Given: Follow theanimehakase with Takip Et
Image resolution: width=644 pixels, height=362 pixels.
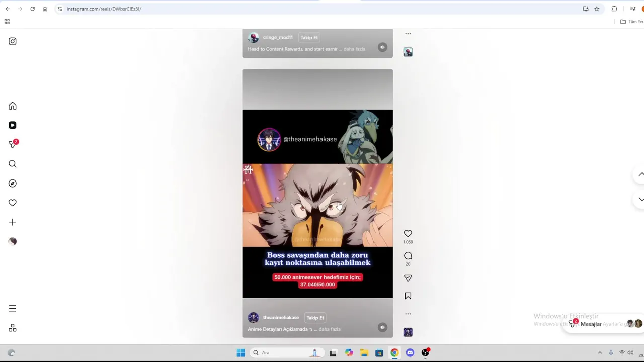Looking at the screenshot, I should (315, 318).
